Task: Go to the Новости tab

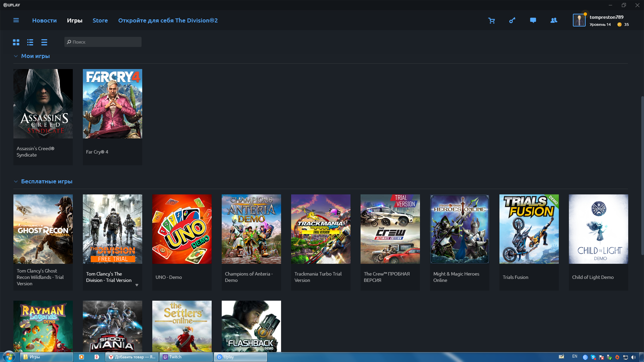Action: (x=44, y=20)
